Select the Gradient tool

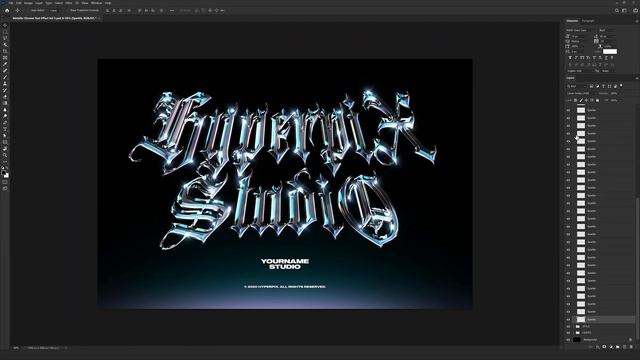coord(5,103)
